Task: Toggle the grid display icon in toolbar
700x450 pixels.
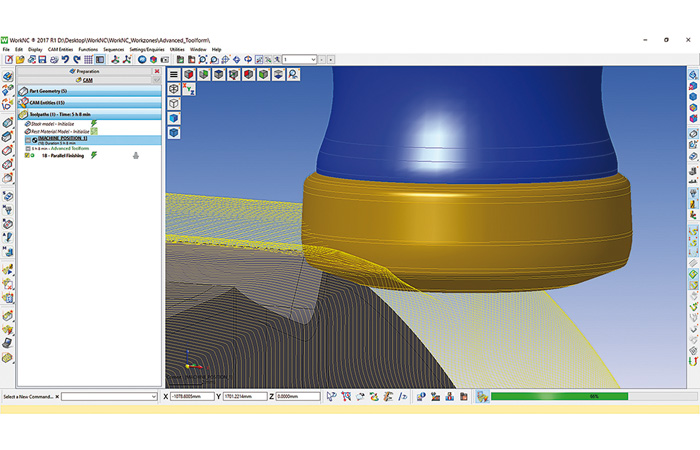Action: coord(88,59)
